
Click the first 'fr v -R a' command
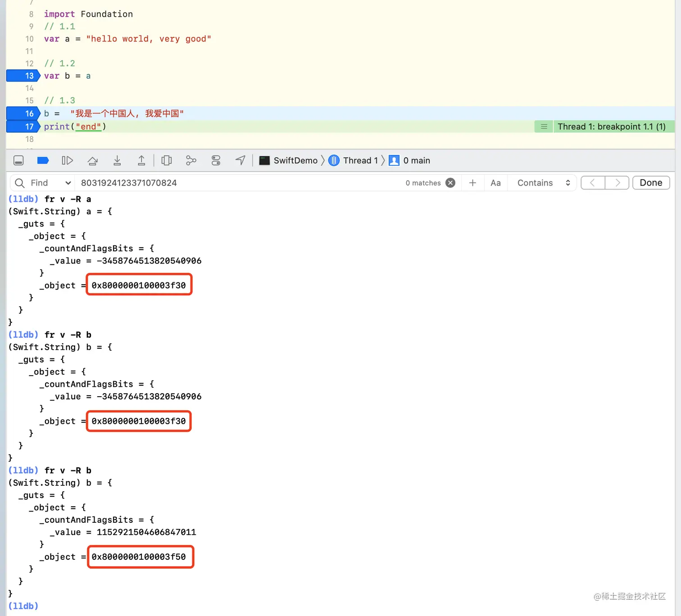coord(68,199)
